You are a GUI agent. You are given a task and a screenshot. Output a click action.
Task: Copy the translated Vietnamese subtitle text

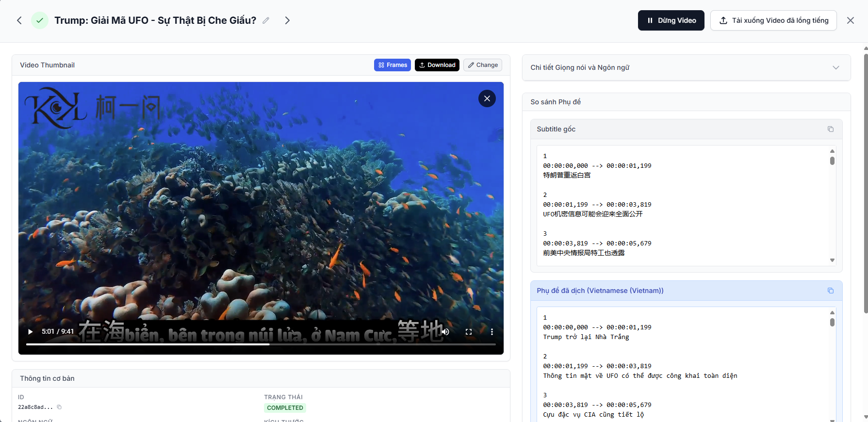830,291
